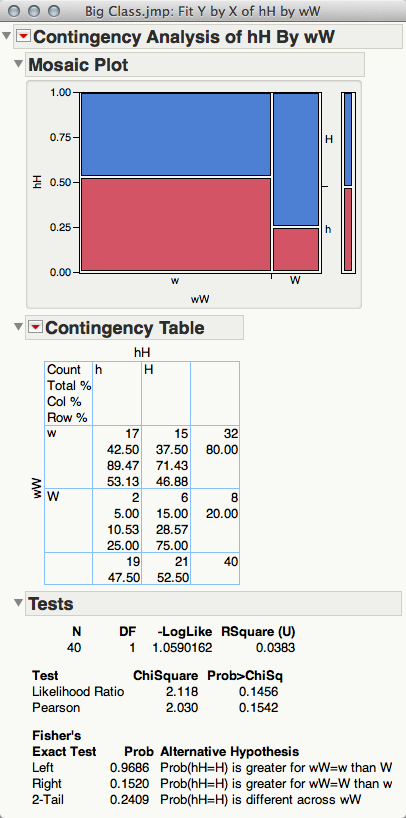This screenshot has width=406, height=818.
Task: Click the yellow minimize window button
Action: pyautogui.click(x=35, y=10)
